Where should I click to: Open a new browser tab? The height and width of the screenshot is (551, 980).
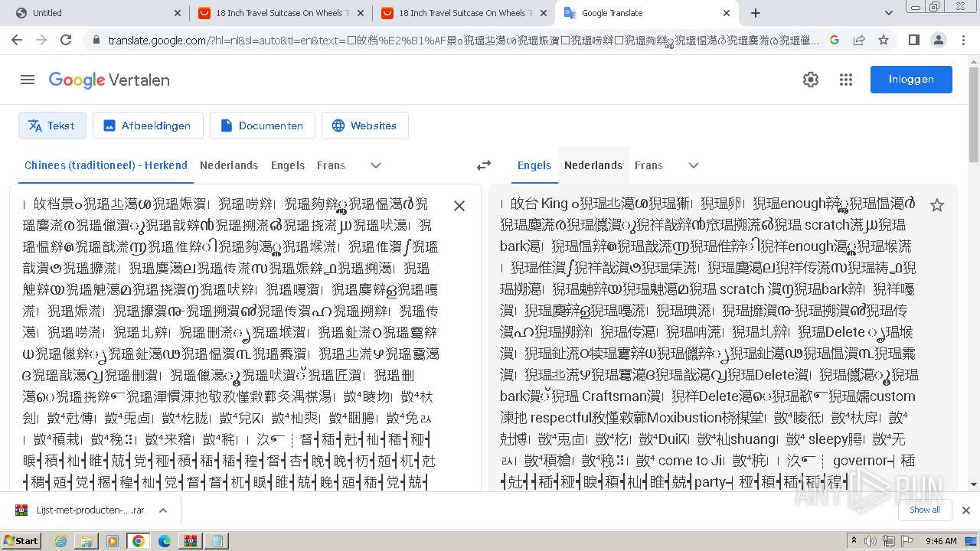pyautogui.click(x=756, y=13)
